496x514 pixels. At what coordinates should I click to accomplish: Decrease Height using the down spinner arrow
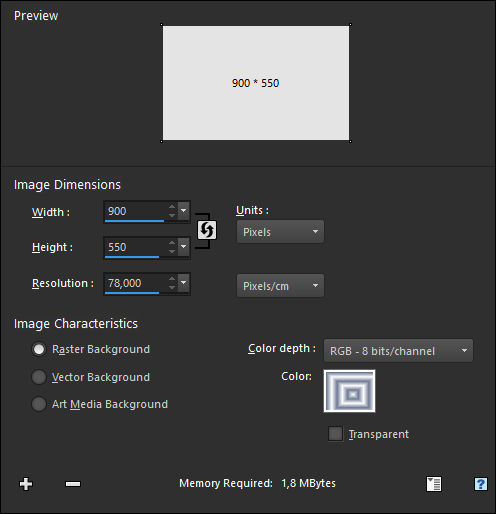pos(172,251)
